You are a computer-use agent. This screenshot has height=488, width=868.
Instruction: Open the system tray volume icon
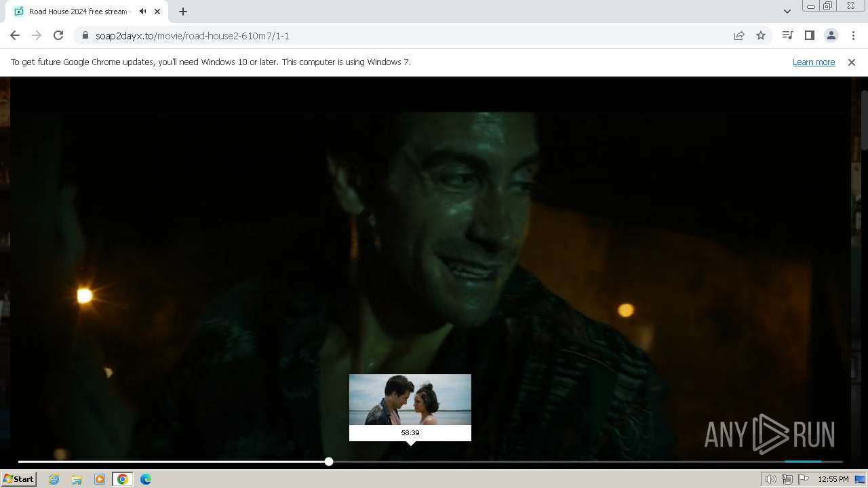tap(770, 479)
